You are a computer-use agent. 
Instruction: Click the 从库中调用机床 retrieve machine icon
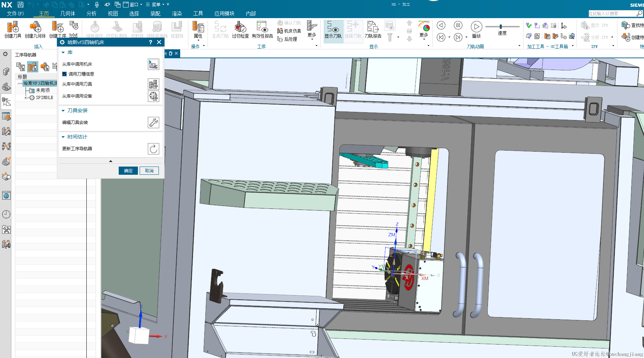click(x=154, y=64)
